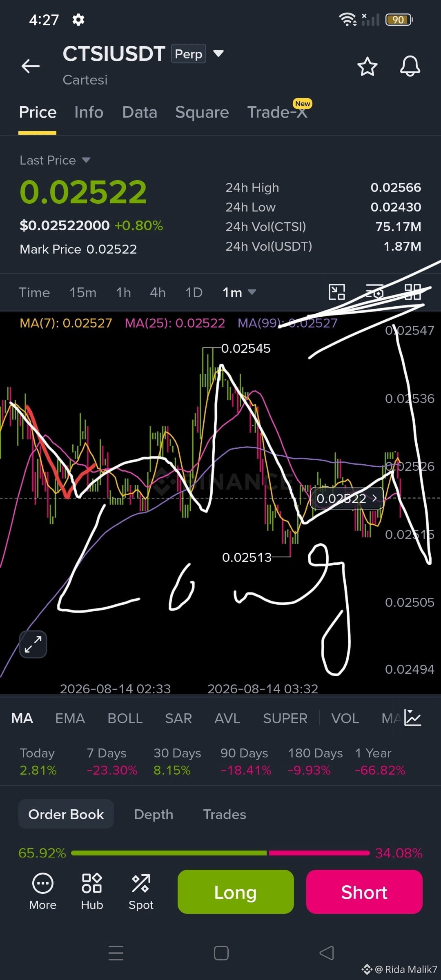Open chart drawing tools icon
The width and height of the screenshot is (441, 980).
click(337, 292)
